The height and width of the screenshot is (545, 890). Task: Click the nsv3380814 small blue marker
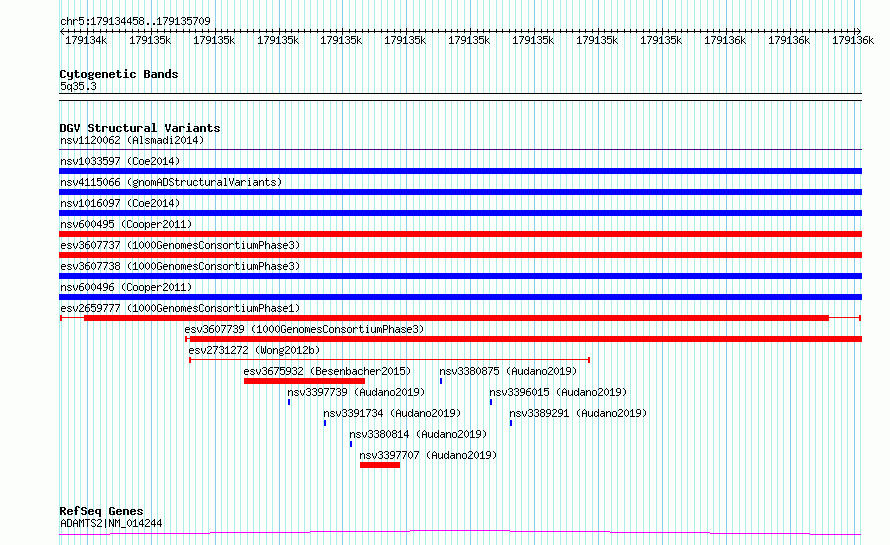[351, 444]
